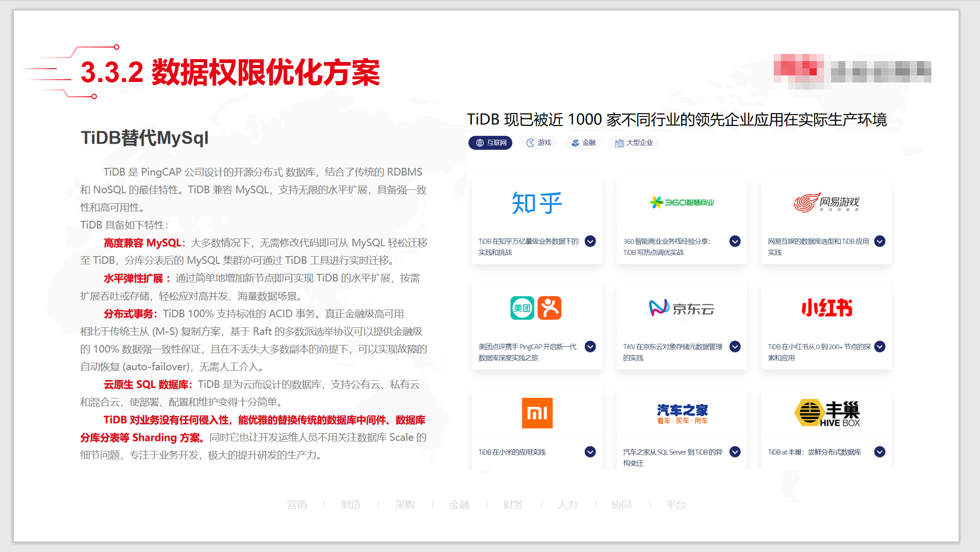
Task: Expand the 360 智能商业 case chevron
Action: (x=735, y=241)
